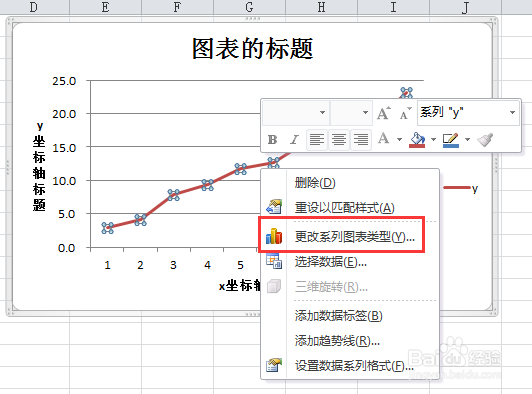The width and height of the screenshot is (532, 394).
Task: Choose 添加趋势线(R)... menu entry
Action: point(350,340)
